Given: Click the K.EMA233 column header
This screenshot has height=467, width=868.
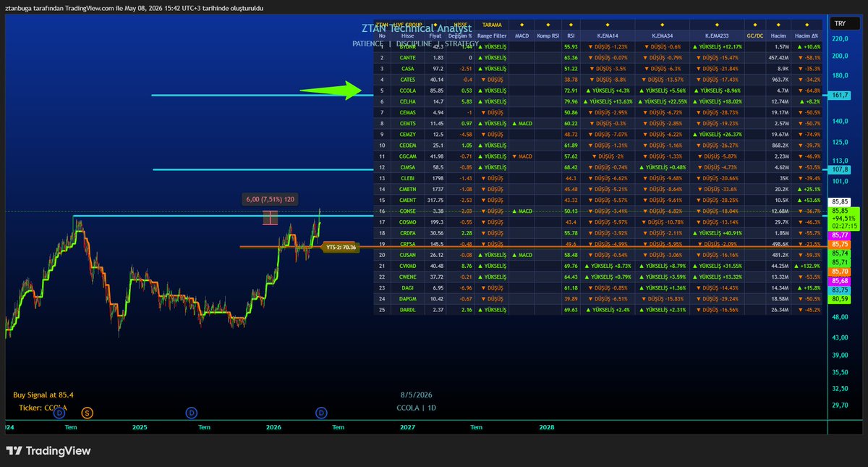Looking at the screenshot, I should click(x=717, y=35).
